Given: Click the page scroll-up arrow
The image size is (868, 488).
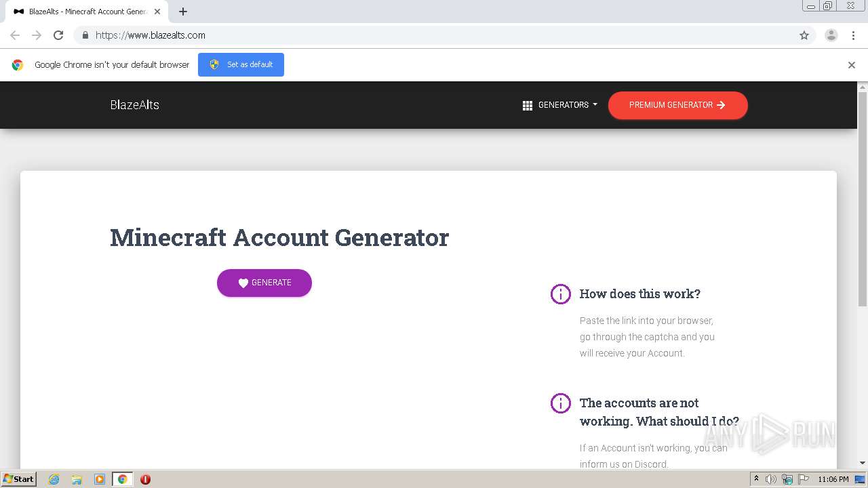Looking at the screenshot, I should (863, 87).
